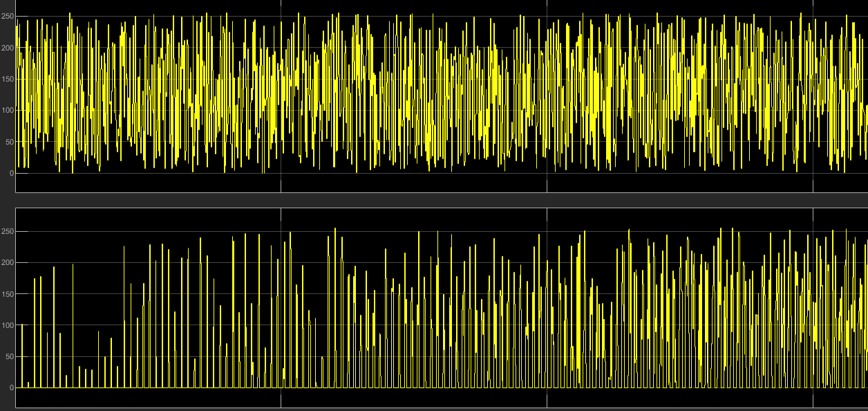The height and width of the screenshot is (411, 868).
Task: Click the empty strip below baseline in bottom plot
Action: point(442,399)
